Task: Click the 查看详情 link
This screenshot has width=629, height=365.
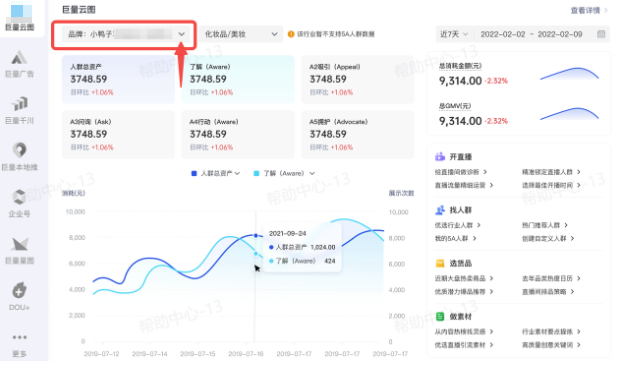Action: click(589, 10)
